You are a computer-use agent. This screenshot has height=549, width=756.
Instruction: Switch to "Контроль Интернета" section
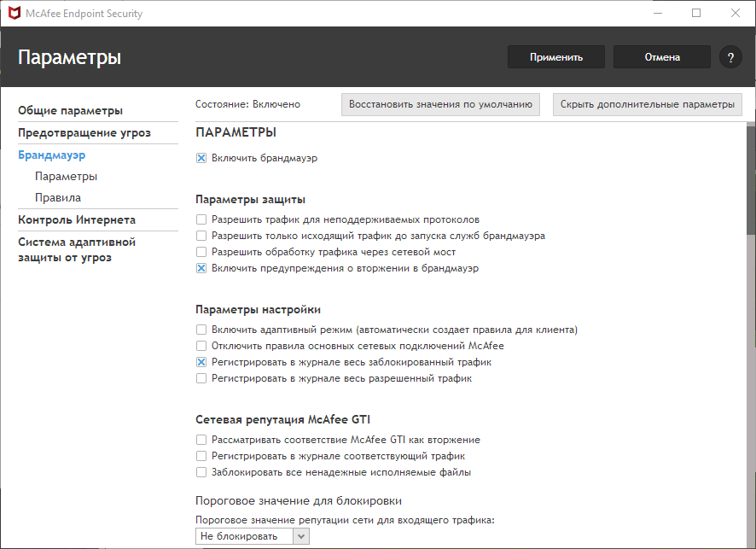coord(77,220)
